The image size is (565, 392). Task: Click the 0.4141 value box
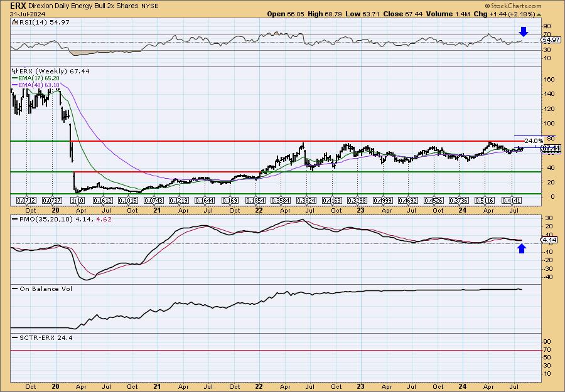[511, 200]
